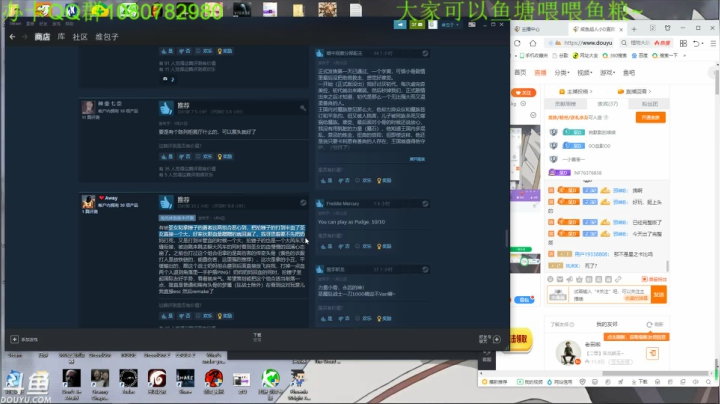Open the 社区 community tab in Steam
The width and height of the screenshot is (720, 404).
coord(80,37)
